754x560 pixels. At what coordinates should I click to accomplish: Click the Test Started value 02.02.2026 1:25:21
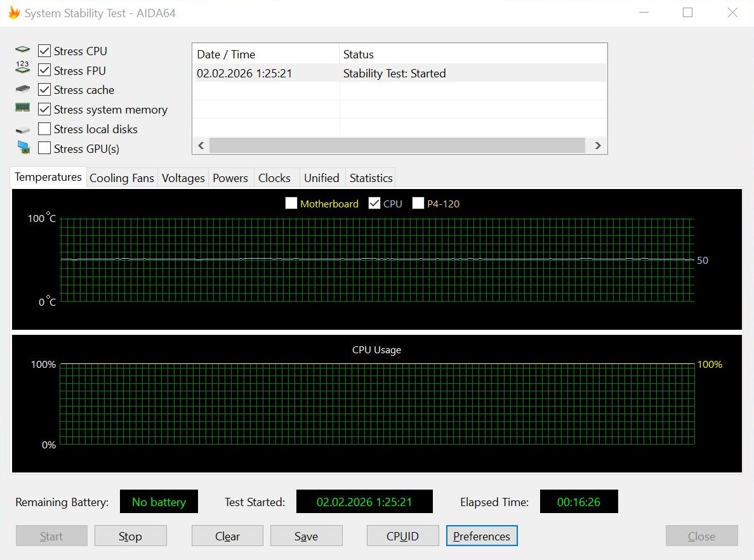(x=364, y=502)
